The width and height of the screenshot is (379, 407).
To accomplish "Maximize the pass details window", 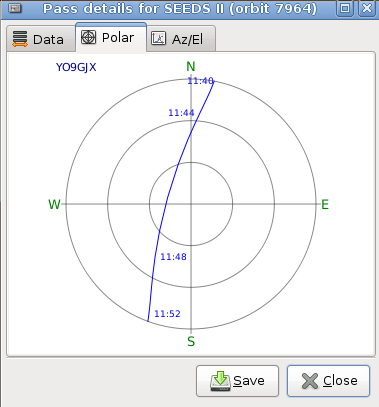I will pos(345,8).
